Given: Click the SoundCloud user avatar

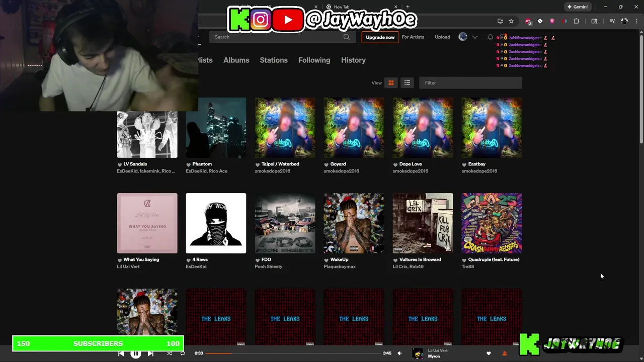Looking at the screenshot, I should click(x=463, y=37).
